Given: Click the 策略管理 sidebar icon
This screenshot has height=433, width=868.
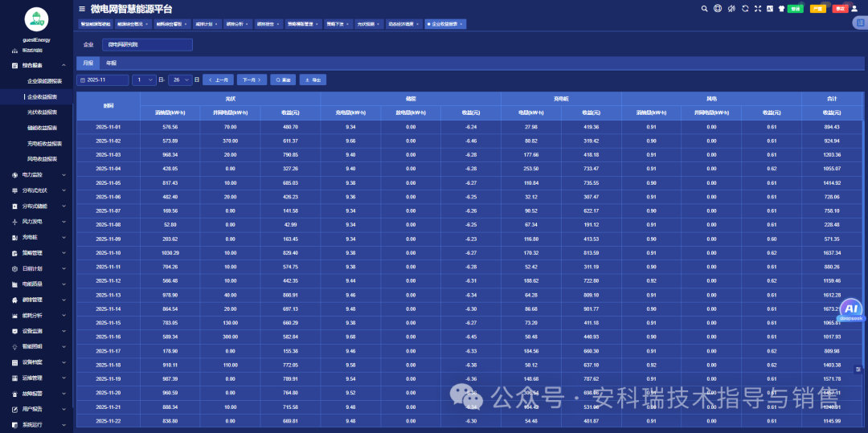Looking at the screenshot, I should point(15,253).
